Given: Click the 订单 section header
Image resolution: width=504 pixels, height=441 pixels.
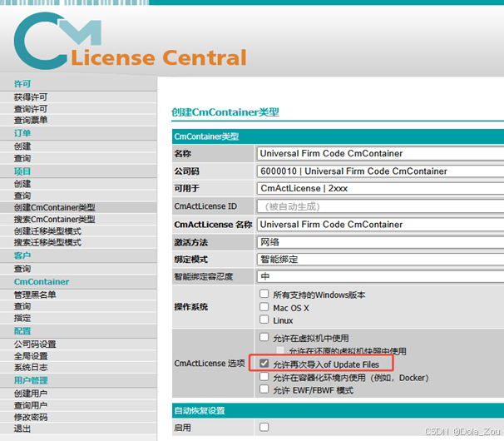Looking at the screenshot, I should click(x=22, y=133).
